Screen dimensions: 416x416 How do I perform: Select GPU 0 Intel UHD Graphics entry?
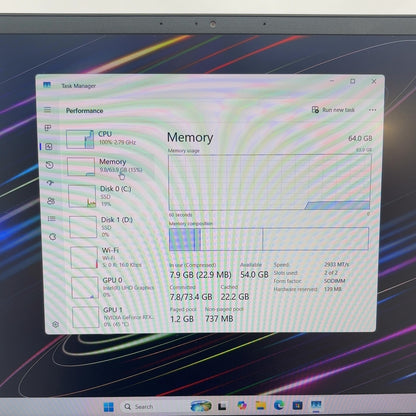[x=114, y=288]
